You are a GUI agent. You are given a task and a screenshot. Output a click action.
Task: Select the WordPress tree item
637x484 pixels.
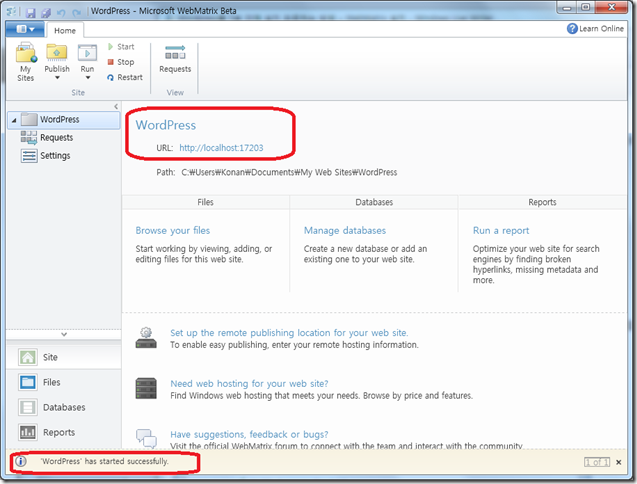pyautogui.click(x=64, y=119)
